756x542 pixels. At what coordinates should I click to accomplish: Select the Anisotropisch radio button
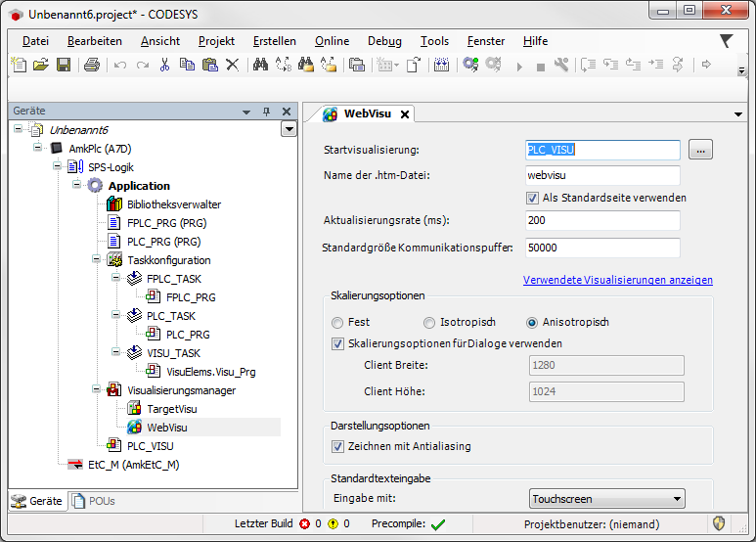pyautogui.click(x=532, y=323)
